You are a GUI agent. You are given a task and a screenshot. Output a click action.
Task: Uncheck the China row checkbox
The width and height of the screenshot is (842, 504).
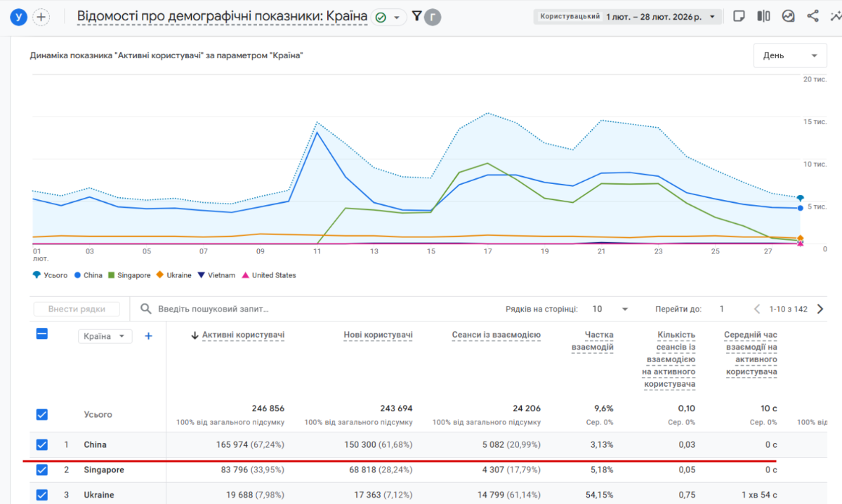pyautogui.click(x=42, y=444)
